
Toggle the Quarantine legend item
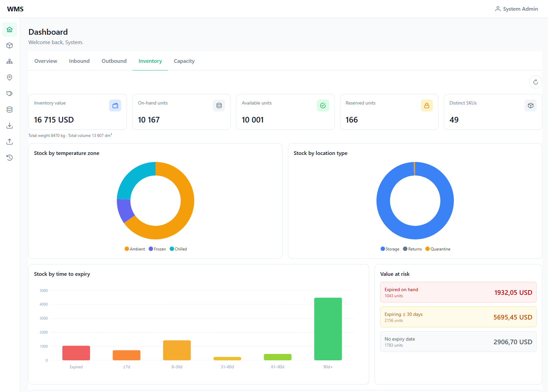[438, 249]
